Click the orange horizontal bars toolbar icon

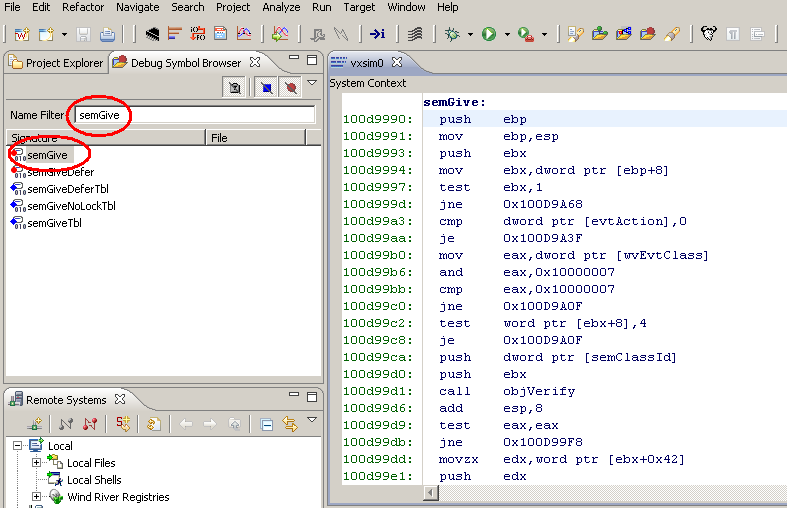[174, 34]
